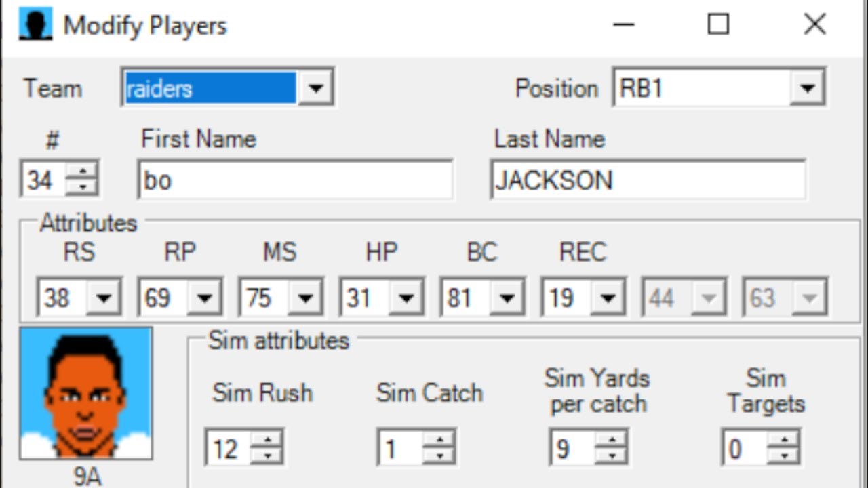Viewport: 868px width, 488px height.
Task: Decrease Sim Catch value with down arrow
Action: [x=439, y=456]
